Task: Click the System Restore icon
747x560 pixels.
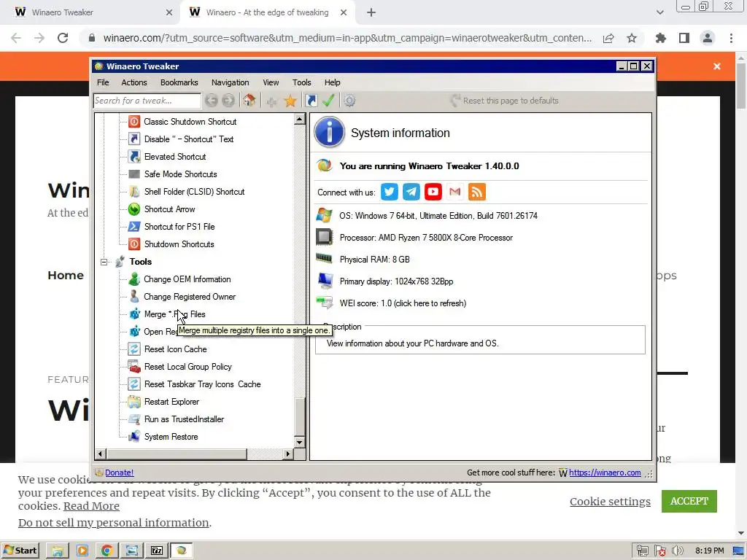Action: click(134, 437)
